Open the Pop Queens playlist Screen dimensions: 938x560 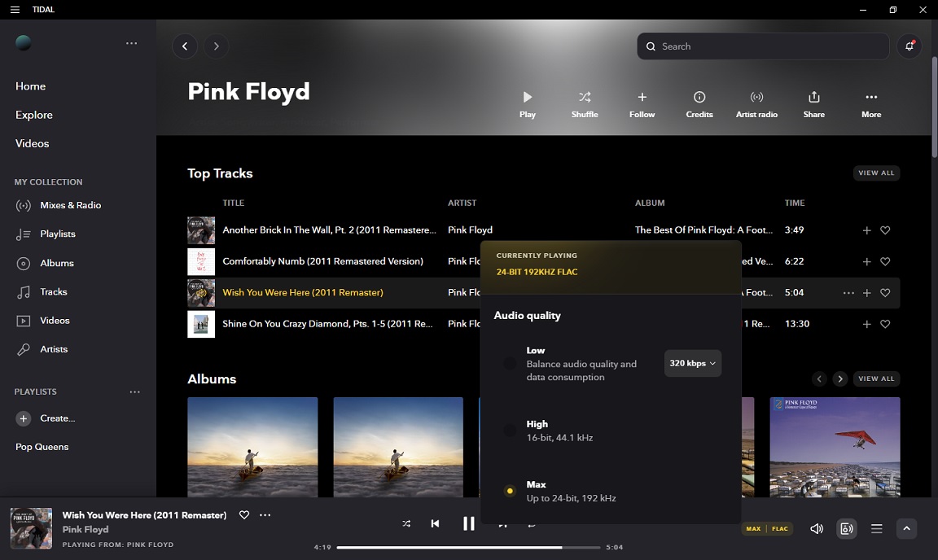click(42, 447)
